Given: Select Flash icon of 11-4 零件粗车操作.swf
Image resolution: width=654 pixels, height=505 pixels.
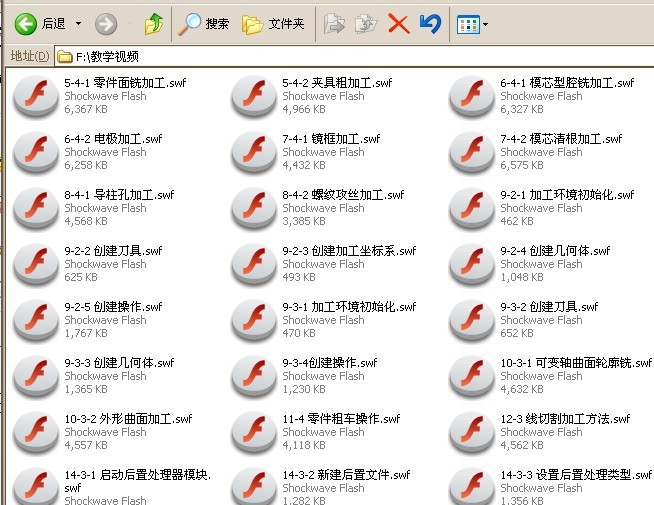Looking at the screenshot, I should 254,432.
